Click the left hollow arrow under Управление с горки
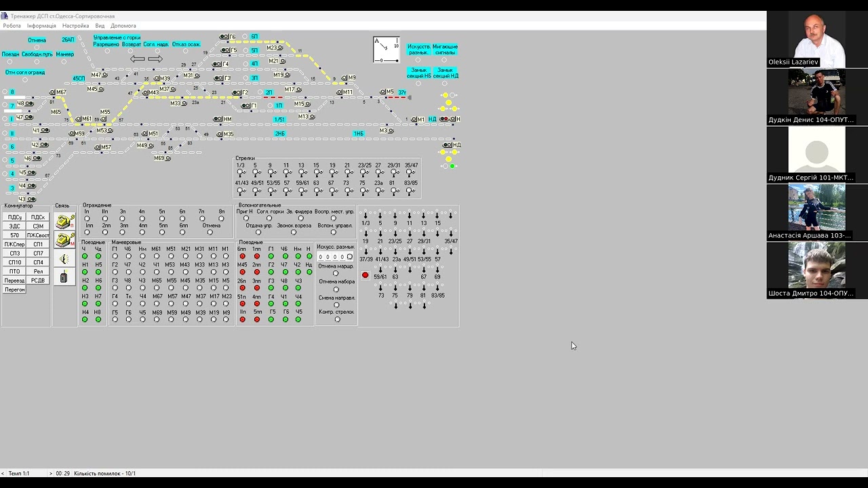 click(138, 59)
